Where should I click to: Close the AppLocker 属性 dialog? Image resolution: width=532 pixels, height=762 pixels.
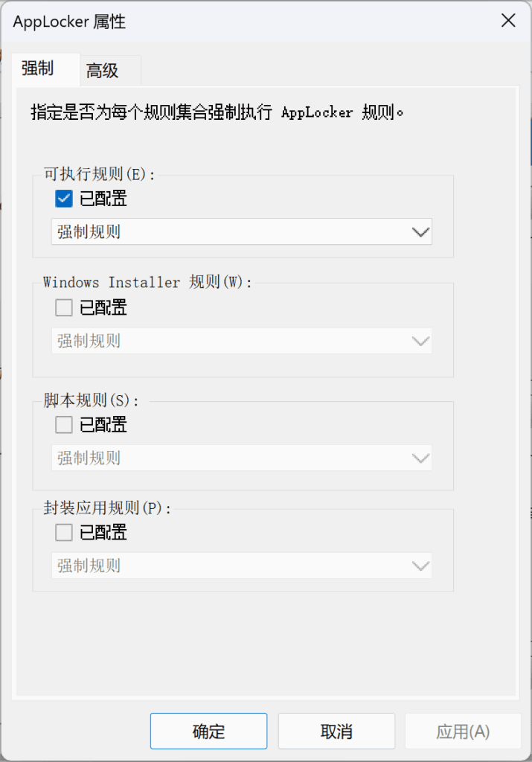point(508,21)
